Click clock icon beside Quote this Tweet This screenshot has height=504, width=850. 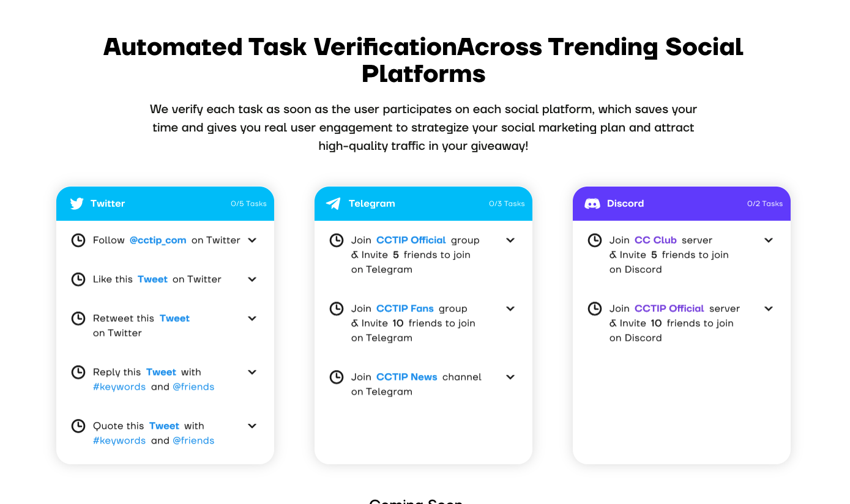78,426
